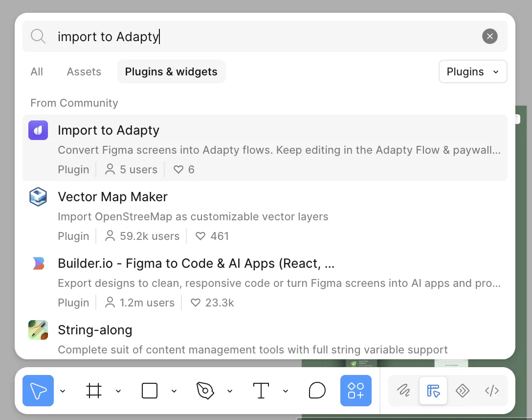Open Vector Map Maker plugin

[265, 214]
